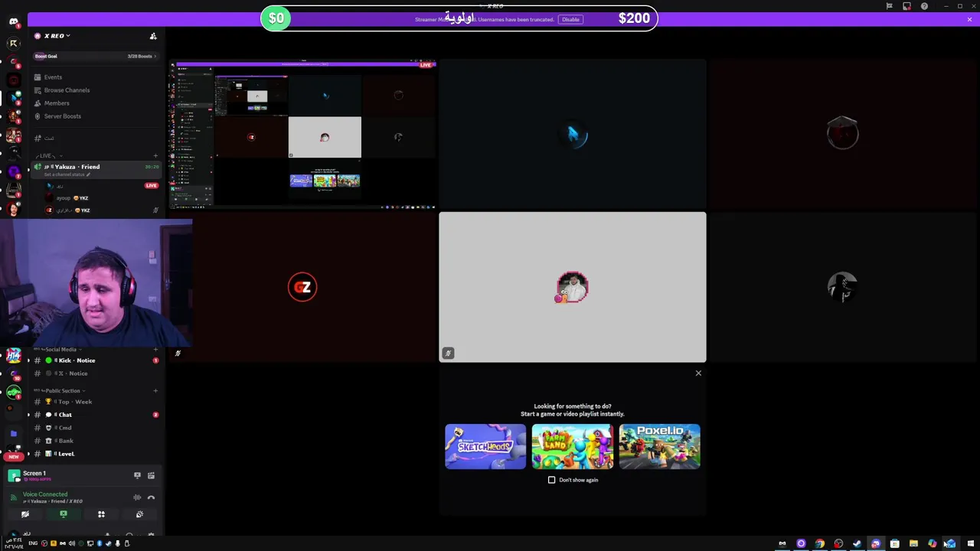The image size is (980, 551).
Task: Open the invite people icon beside X REO
Action: [153, 36]
